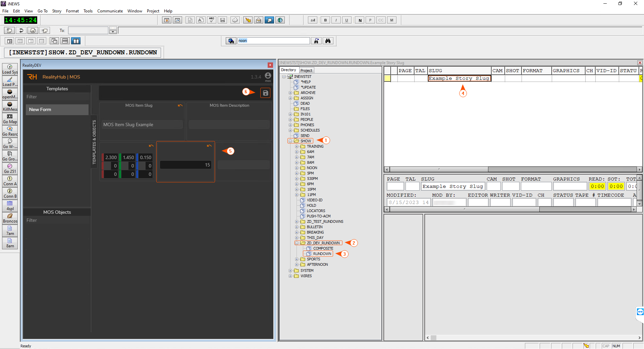Click the binoculars find icon

pos(328,41)
